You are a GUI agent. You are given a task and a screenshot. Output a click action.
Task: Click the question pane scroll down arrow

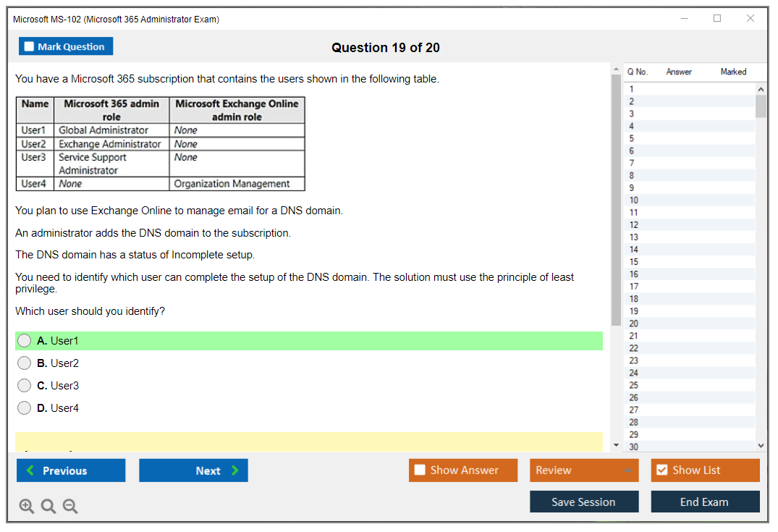click(x=616, y=445)
